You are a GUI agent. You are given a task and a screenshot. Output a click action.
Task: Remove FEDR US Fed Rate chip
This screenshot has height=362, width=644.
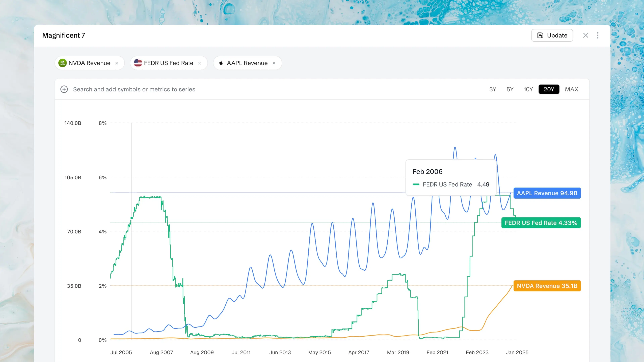click(200, 63)
